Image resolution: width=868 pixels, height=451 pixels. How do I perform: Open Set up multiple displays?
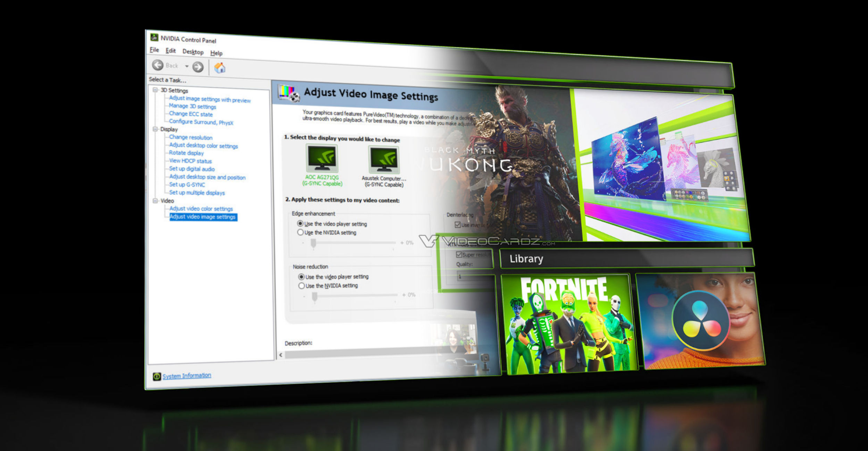click(197, 193)
